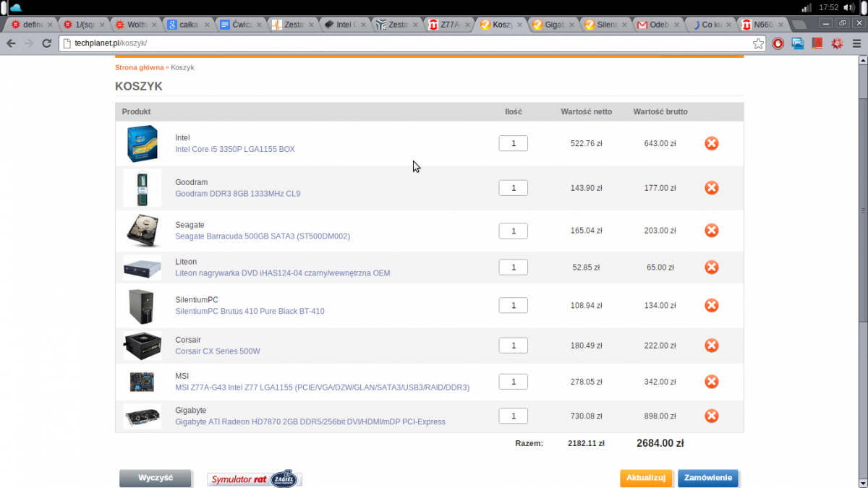Image resolution: width=868 pixels, height=488 pixels.
Task: Click the browser forward arrow
Action: pyautogui.click(x=29, y=43)
